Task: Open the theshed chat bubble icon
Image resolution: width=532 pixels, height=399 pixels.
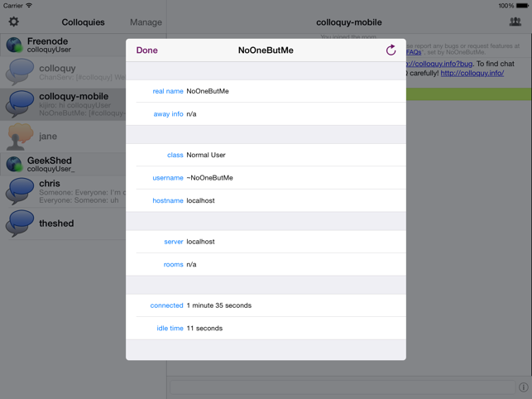Action: [20, 224]
